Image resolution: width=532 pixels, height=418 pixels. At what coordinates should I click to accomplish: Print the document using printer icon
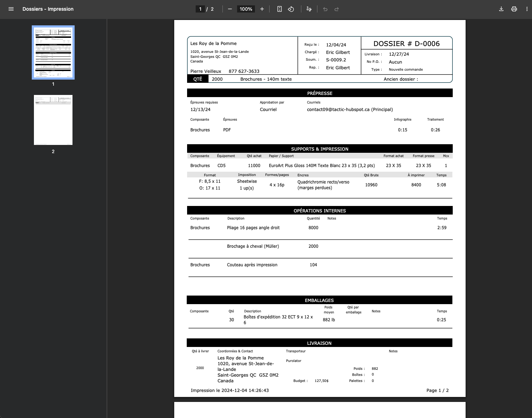point(514,9)
